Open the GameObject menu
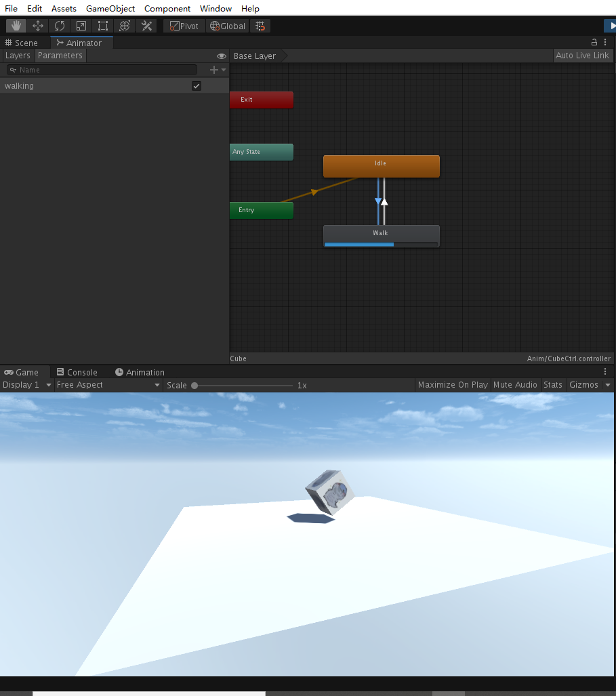Viewport: 616px width, 696px height. coord(110,8)
